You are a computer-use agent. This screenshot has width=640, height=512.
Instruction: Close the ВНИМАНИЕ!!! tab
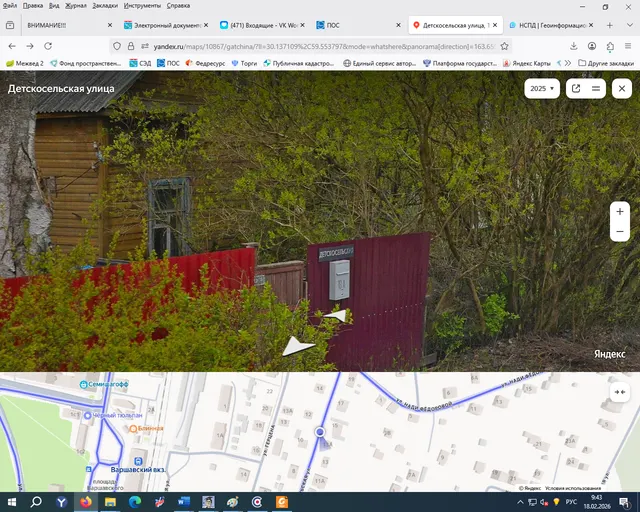pos(110,25)
